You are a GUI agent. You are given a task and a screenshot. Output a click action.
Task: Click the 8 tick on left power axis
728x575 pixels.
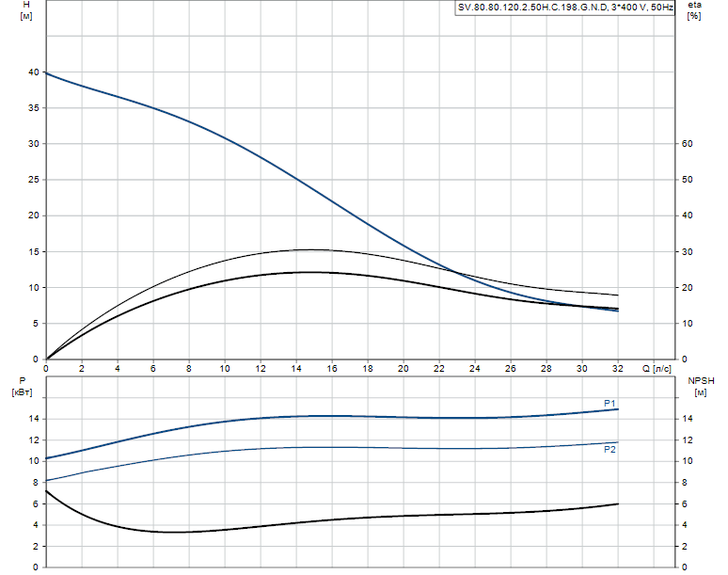tap(35, 483)
